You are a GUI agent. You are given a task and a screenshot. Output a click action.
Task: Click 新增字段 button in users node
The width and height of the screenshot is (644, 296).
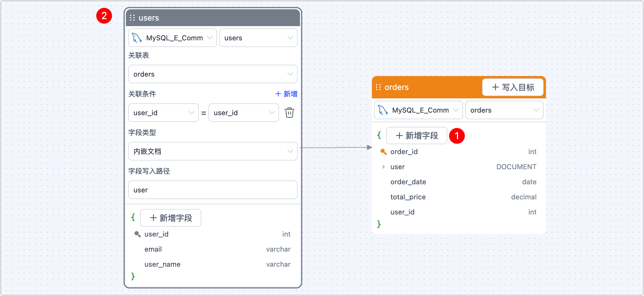tap(171, 218)
